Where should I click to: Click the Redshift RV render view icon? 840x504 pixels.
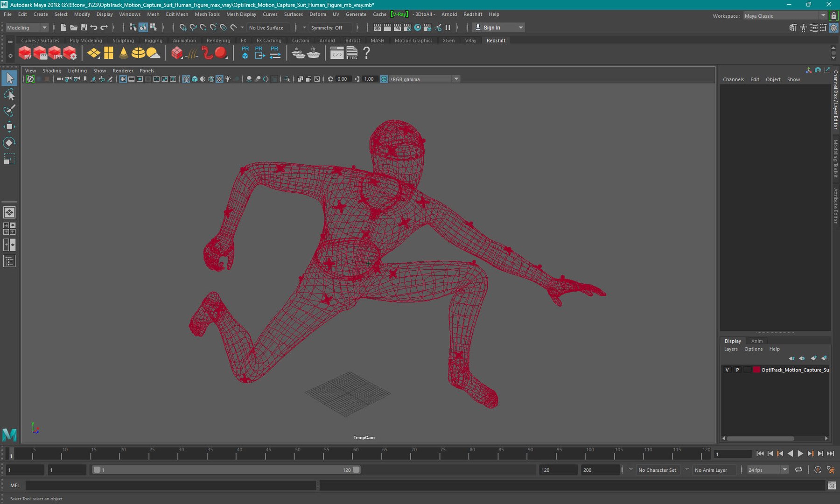[25, 53]
